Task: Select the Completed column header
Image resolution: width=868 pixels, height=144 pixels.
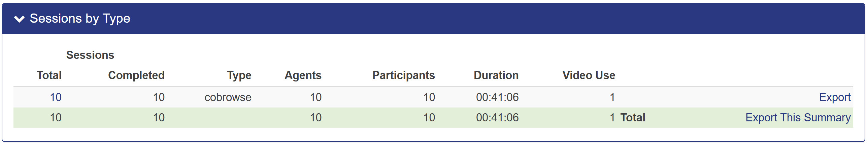Action: tap(136, 75)
